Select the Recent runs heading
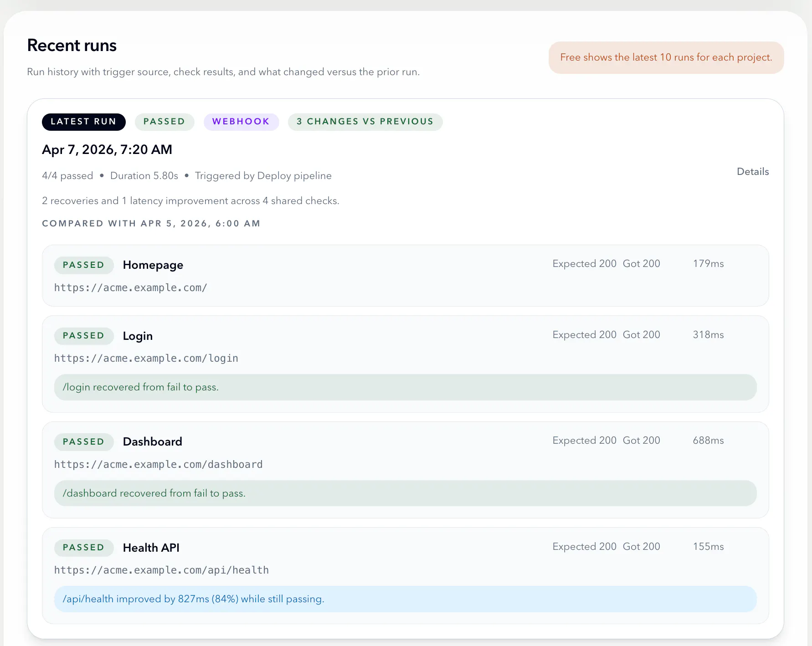Viewport: 812px width, 646px height. click(x=72, y=46)
